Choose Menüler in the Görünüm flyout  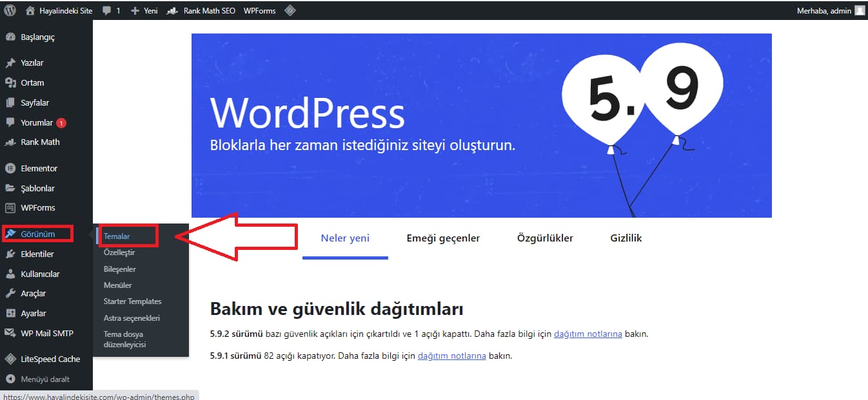[x=118, y=285]
